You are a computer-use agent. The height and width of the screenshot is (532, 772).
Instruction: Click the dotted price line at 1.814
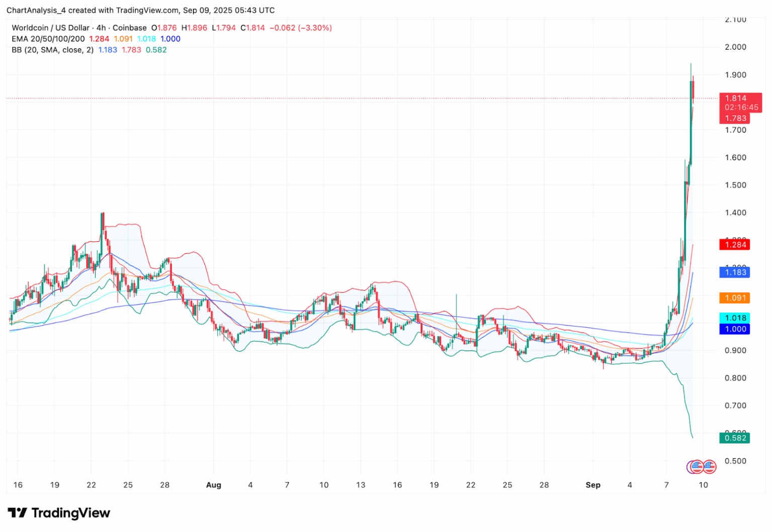tap(352, 98)
